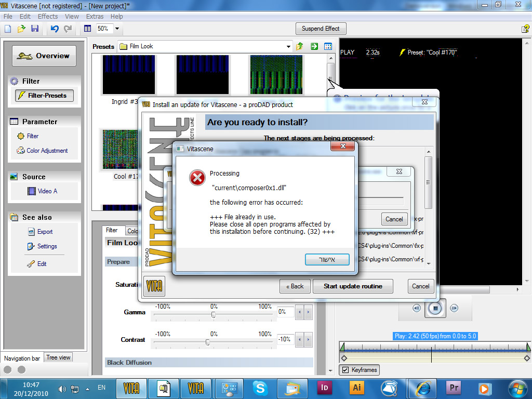The height and width of the screenshot is (399, 532).
Task: Open Internet Explorer from taskbar
Action: click(x=422, y=388)
